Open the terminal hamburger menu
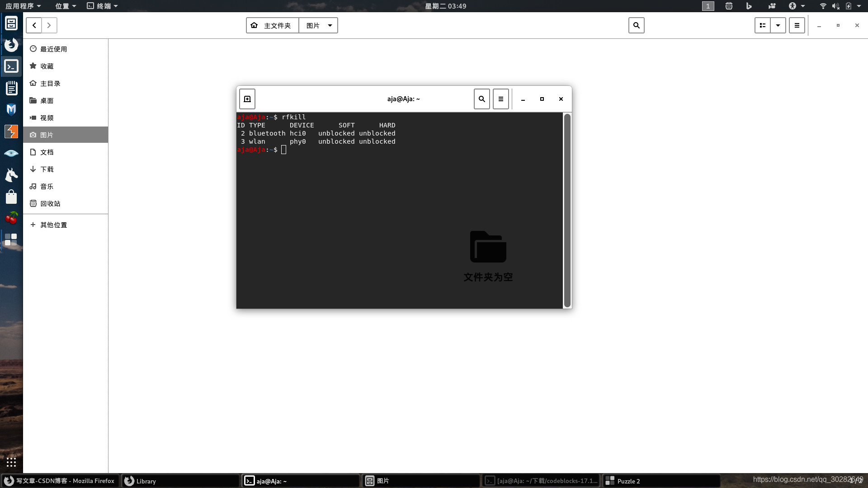868x488 pixels. (501, 99)
